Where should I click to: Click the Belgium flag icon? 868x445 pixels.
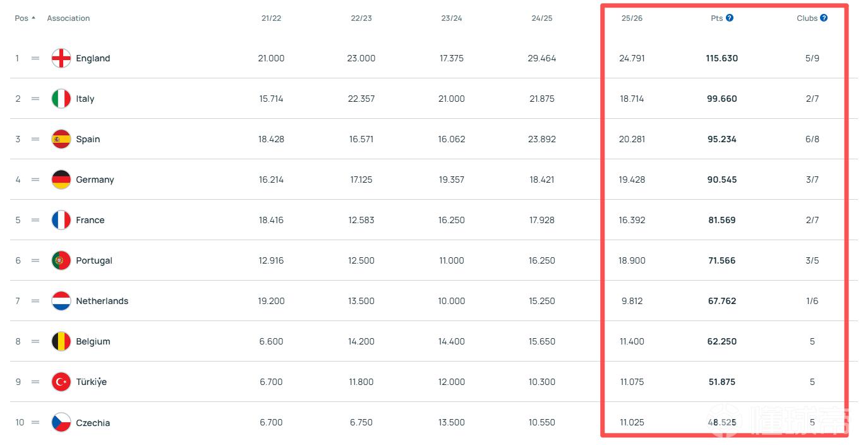(61, 341)
